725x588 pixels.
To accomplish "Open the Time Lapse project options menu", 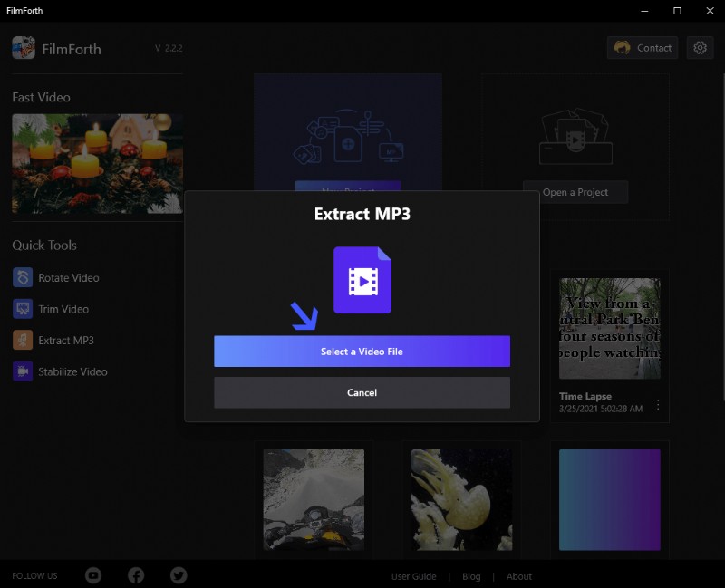I will point(657,406).
